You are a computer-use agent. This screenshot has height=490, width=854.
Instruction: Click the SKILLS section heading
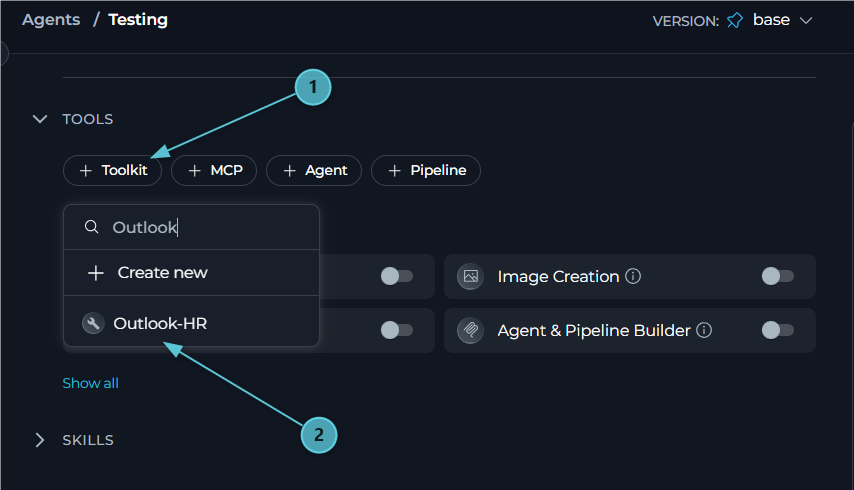coord(88,440)
